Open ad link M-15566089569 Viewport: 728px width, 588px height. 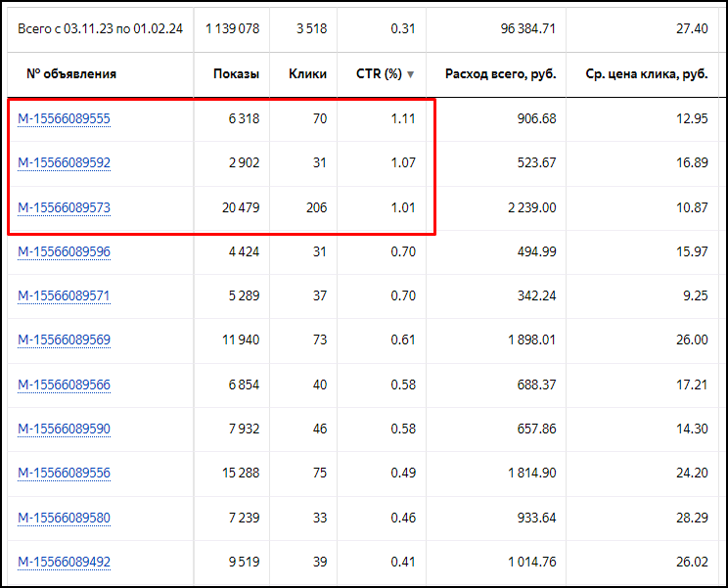click(64, 339)
